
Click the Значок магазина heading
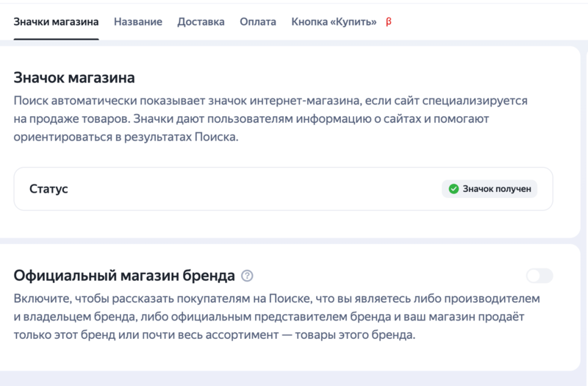coord(74,78)
